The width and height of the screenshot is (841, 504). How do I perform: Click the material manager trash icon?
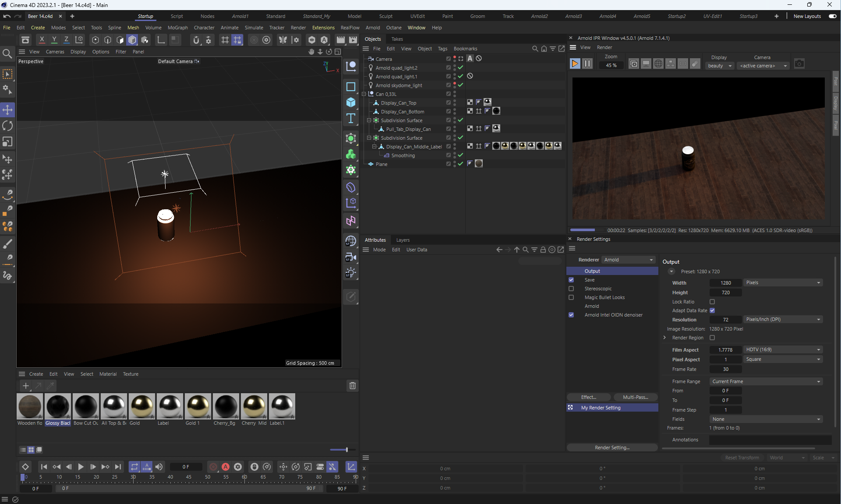[x=352, y=386]
